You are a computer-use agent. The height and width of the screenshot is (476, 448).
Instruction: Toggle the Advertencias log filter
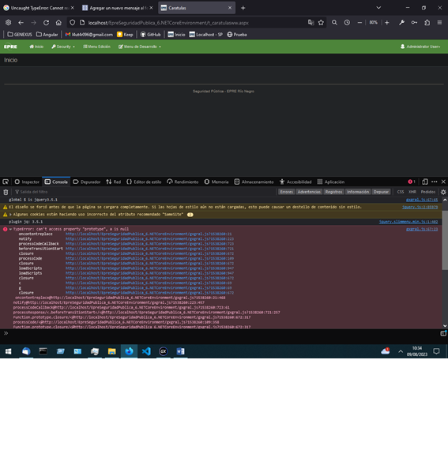click(x=309, y=192)
